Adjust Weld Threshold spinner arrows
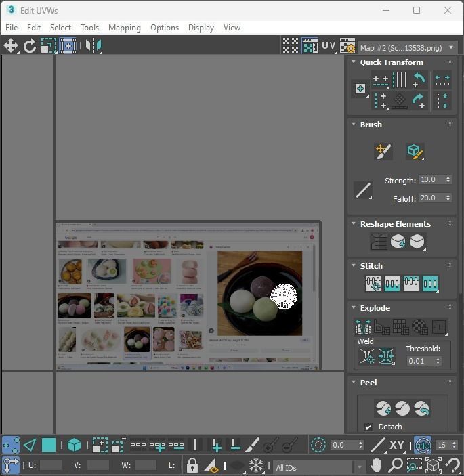The height and width of the screenshot is (476, 464). click(x=438, y=361)
